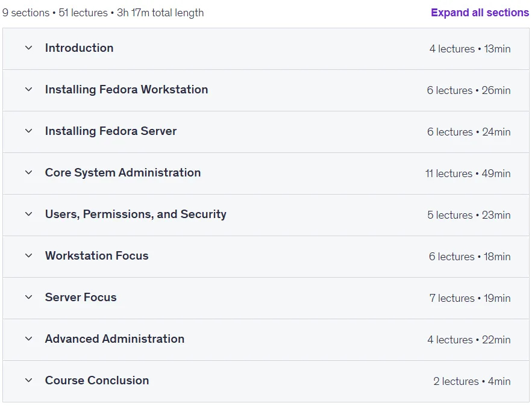This screenshot has height=406, width=532.
Task: Click Expand all sections link
Action: pos(480,13)
